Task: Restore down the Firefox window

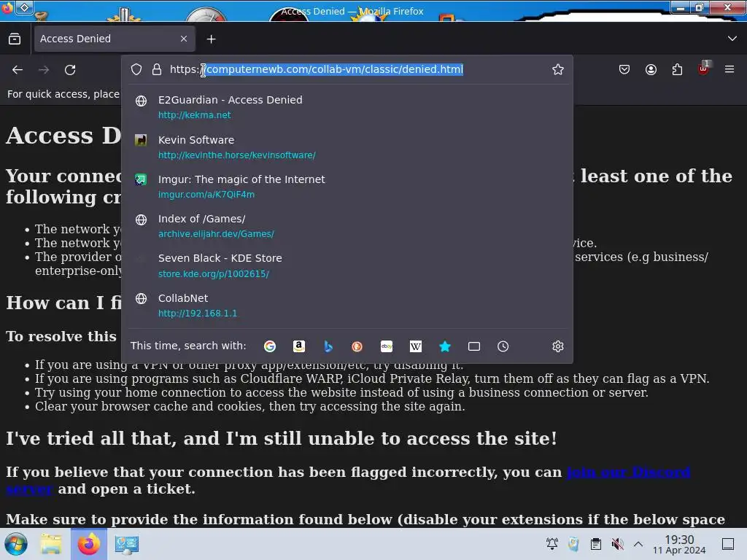Action: (x=700, y=7)
